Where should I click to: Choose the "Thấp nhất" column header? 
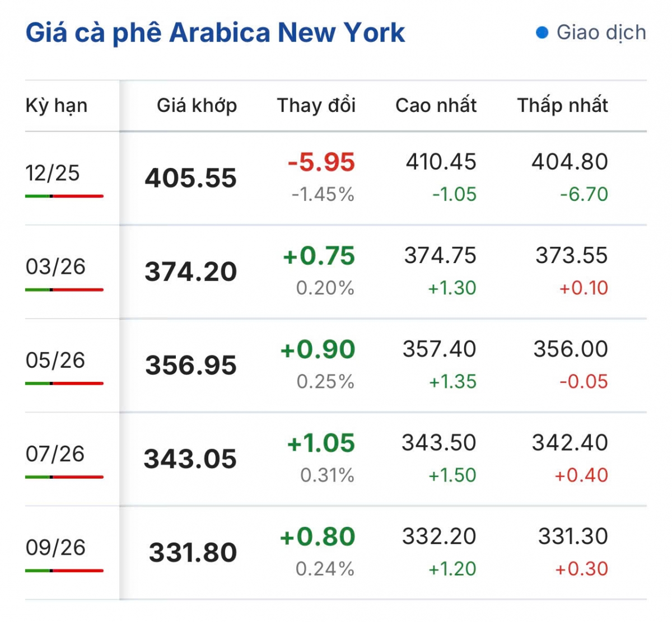tap(562, 105)
